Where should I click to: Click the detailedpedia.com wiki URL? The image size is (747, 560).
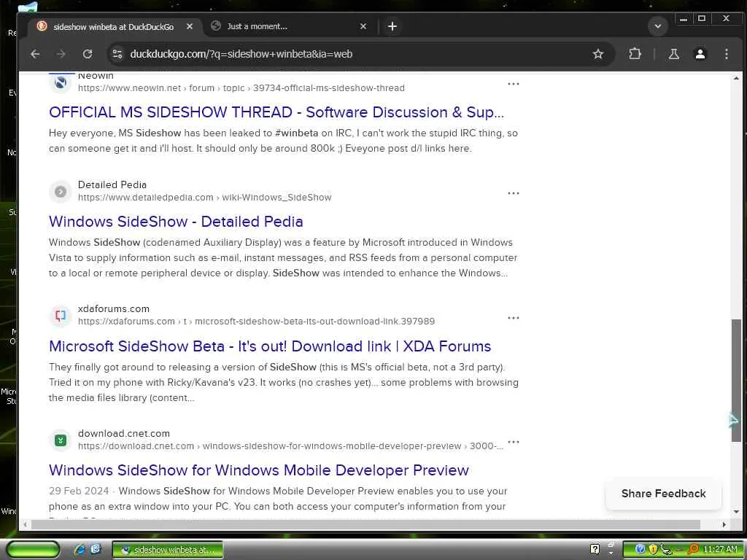pos(204,197)
